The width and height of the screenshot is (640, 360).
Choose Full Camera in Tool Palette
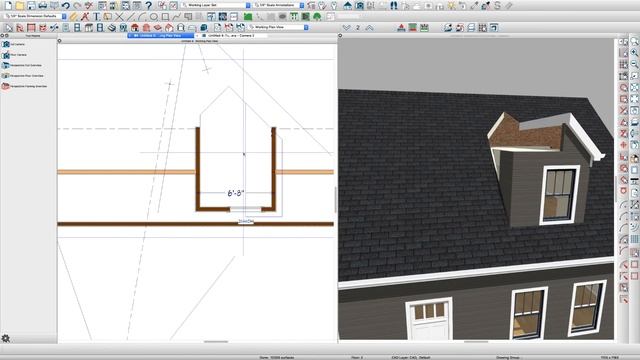(x=13, y=44)
